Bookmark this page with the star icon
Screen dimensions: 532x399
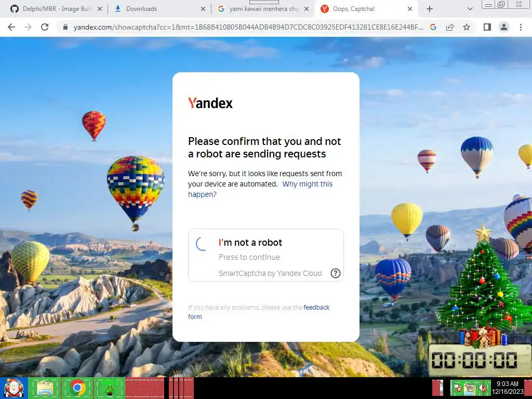click(467, 27)
